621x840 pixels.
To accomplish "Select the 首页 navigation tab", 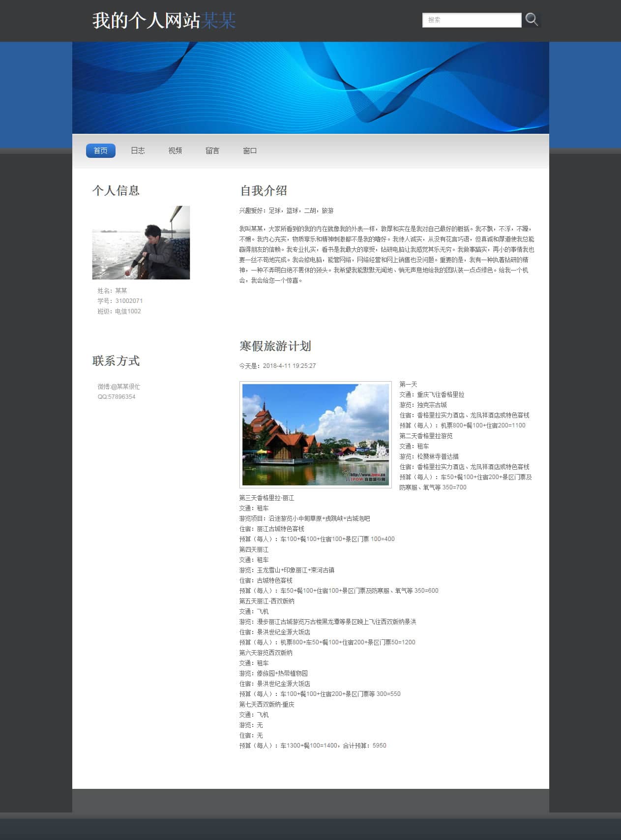I will 101,150.
